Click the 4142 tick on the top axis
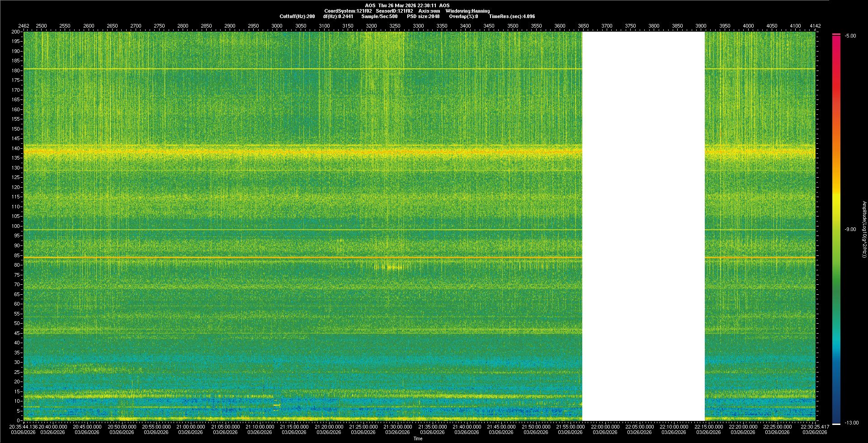The height and width of the screenshot is (443, 868). (x=815, y=26)
